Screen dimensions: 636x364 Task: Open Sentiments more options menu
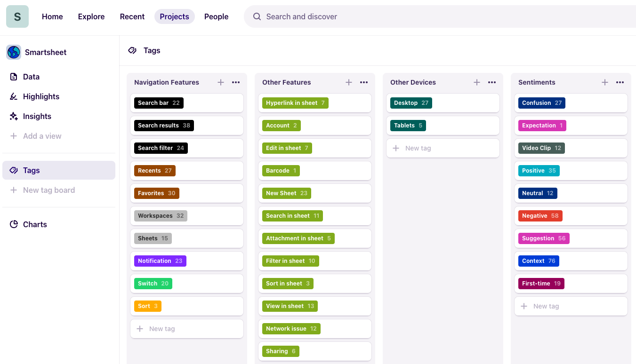(x=620, y=82)
